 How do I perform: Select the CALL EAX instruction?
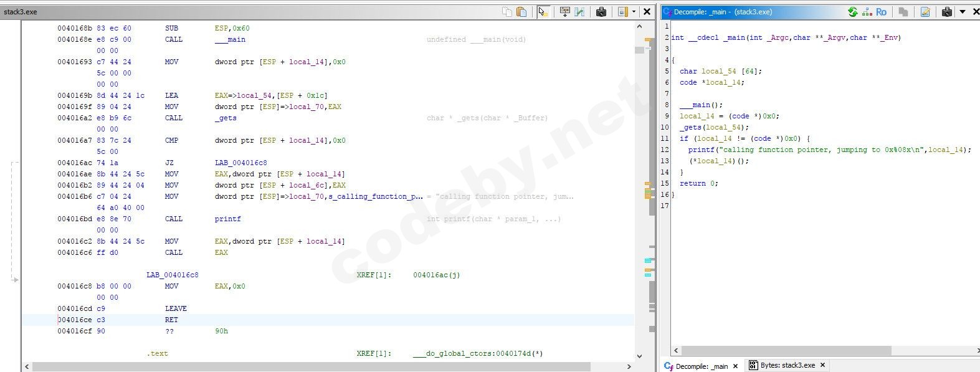pos(196,252)
